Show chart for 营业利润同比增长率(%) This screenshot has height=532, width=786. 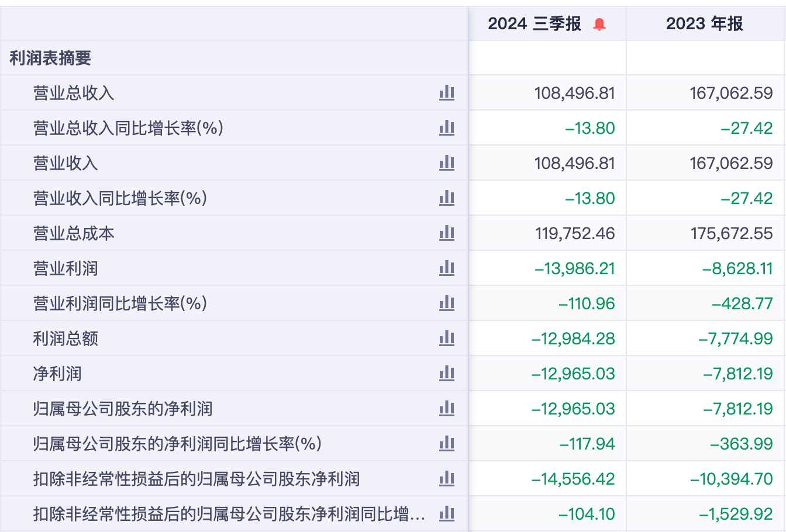pyautogui.click(x=447, y=303)
